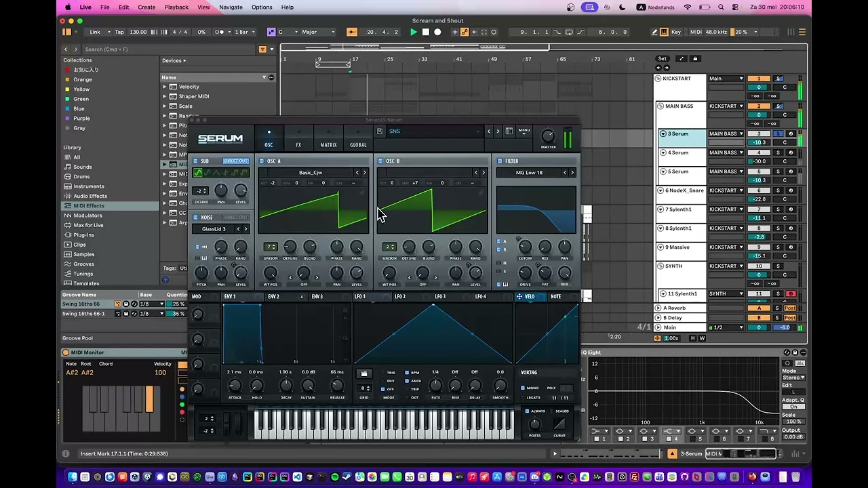
Task: Expand the Velocity device tree item
Action: (x=165, y=87)
